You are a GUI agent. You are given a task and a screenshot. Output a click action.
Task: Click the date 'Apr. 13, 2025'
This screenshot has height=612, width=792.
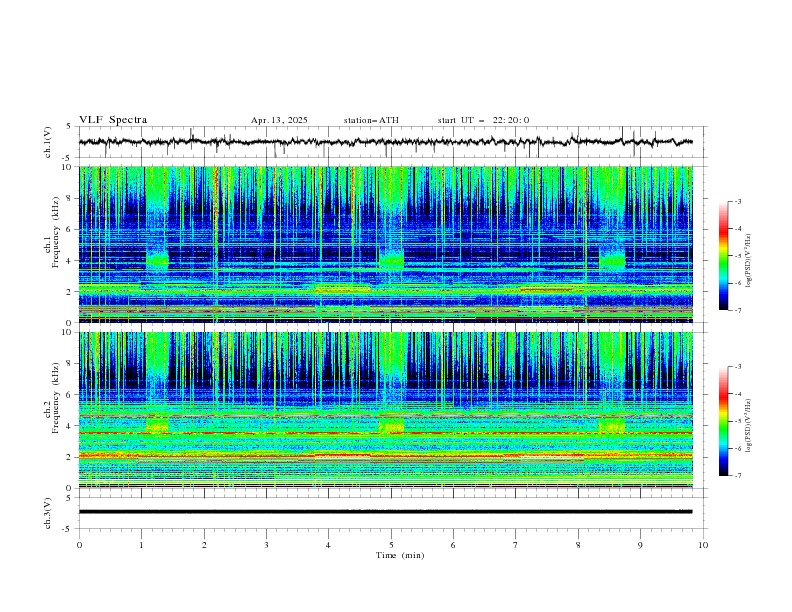(279, 120)
